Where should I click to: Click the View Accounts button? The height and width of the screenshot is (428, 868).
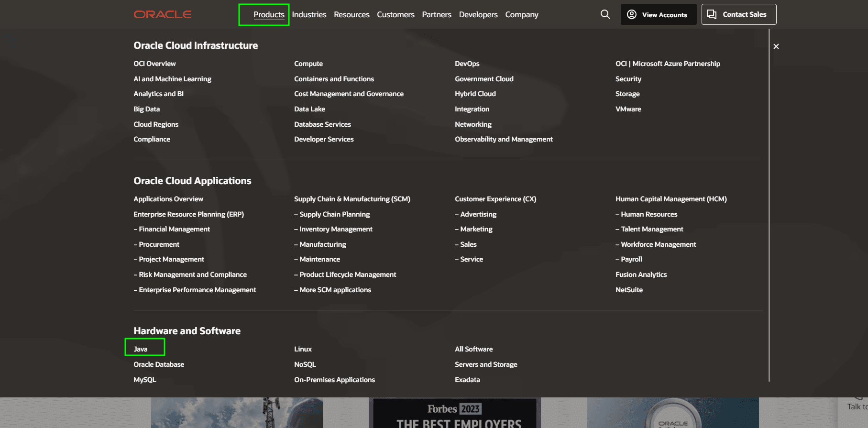coord(659,14)
